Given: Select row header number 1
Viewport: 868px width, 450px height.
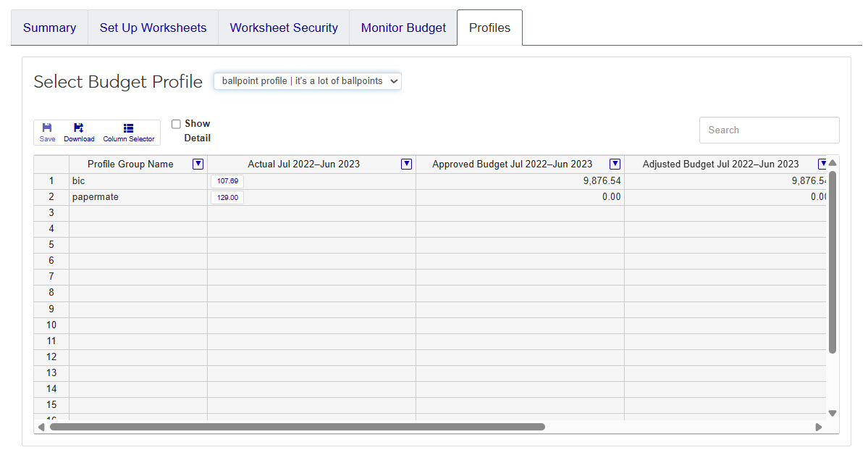Looking at the screenshot, I should tap(51, 181).
